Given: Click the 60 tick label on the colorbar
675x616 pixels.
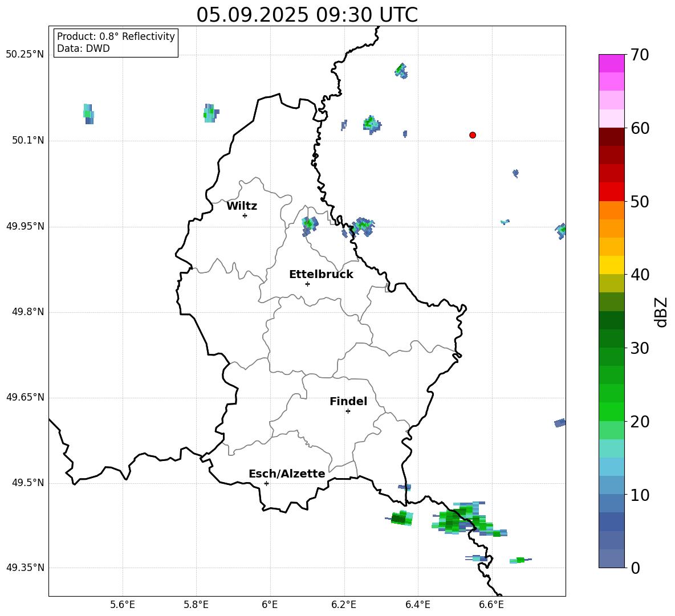Looking at the screenshot, I should pos(641,128).
